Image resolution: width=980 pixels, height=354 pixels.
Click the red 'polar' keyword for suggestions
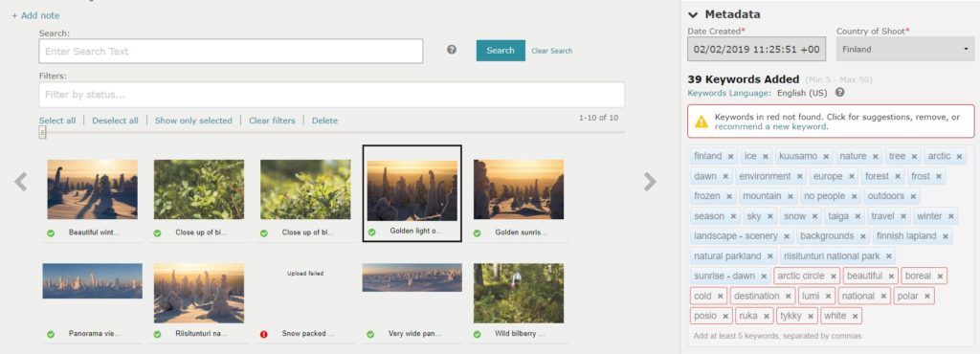(907, 296)
